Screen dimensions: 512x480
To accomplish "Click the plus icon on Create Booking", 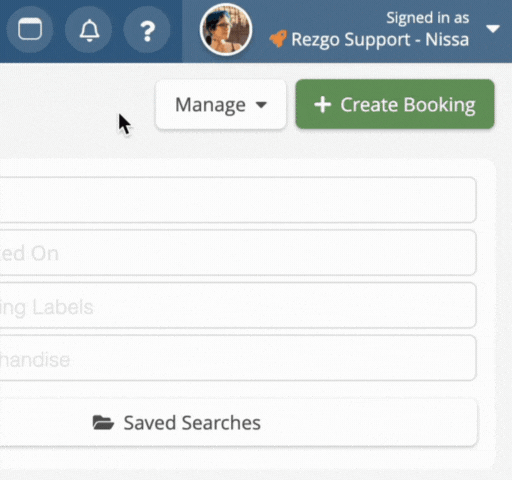I will (x=322, y=105).
